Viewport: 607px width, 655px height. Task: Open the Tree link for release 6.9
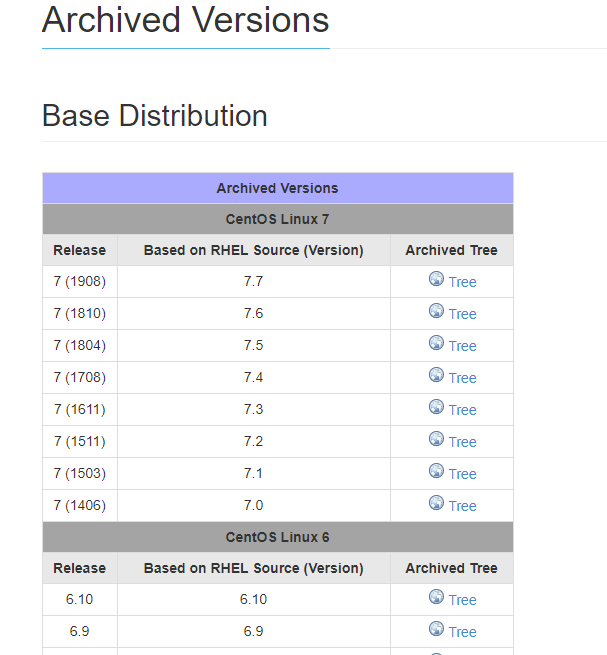pos(462,632)
